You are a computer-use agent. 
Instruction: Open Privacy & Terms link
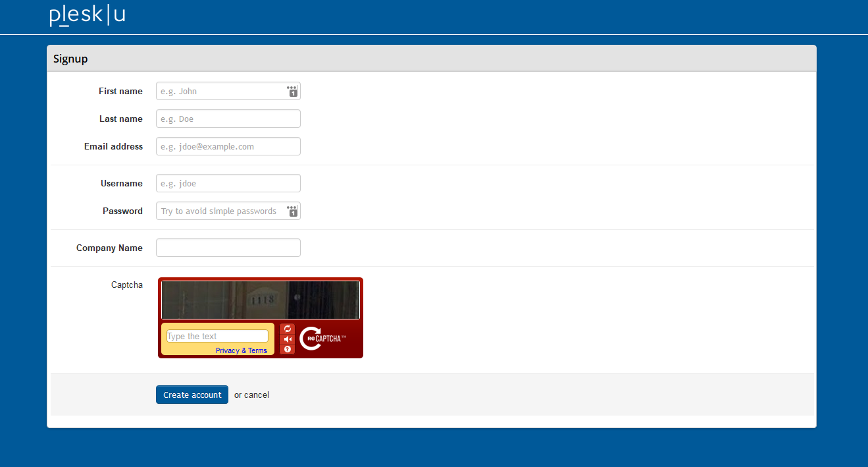pyautogui.click(x=242, y=350)
